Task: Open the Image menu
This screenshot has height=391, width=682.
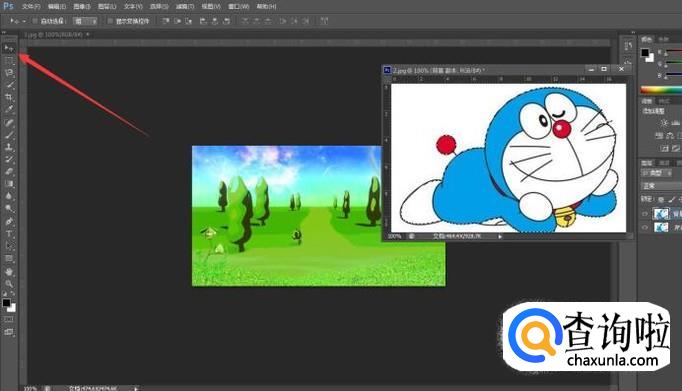Action: click(82, 7)
